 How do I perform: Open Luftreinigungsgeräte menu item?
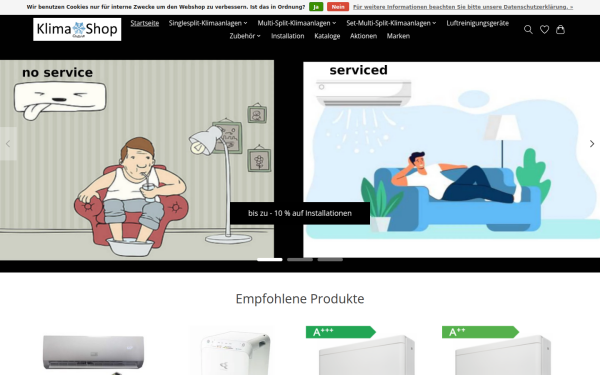(478, 23)
